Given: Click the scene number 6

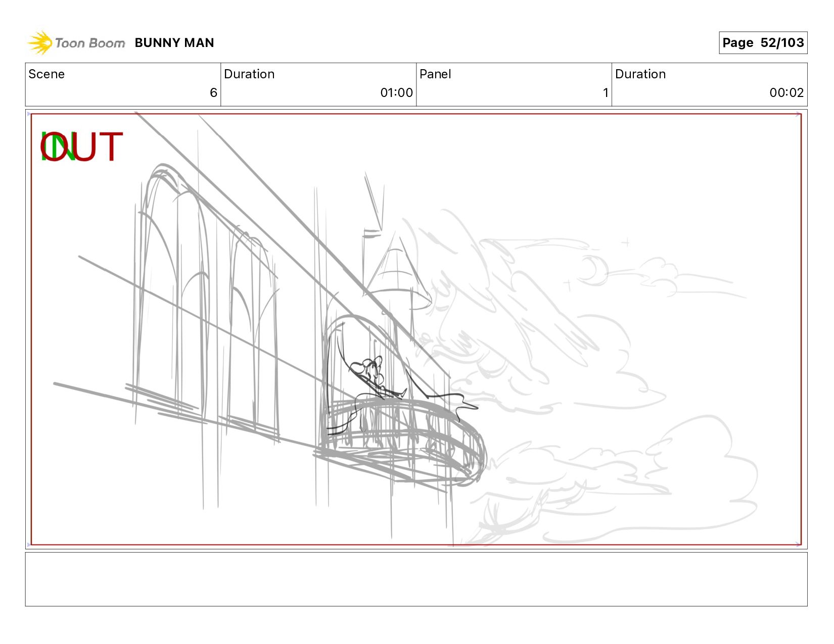Looking at the screenshot, I should click(213, 93).
